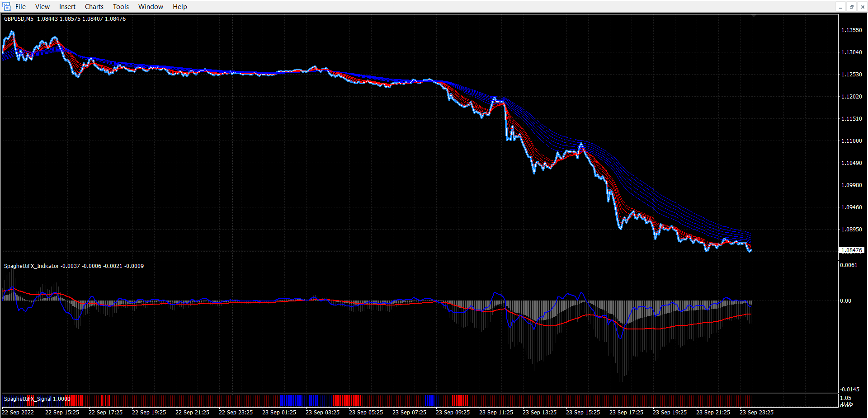This screenshot has width=868, height=418.
Task: Open the Tools menu
Action: (x=121, y=7)
